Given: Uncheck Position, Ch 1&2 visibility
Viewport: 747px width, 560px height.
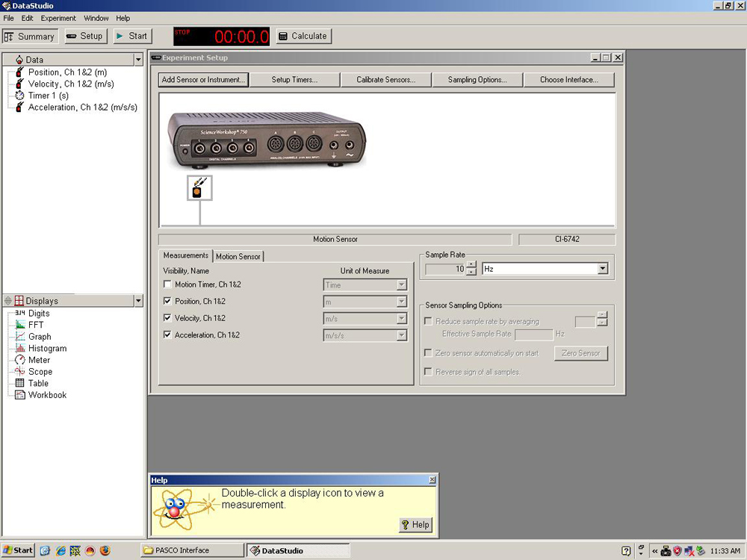Looking at the screenshot, I should (167, 302).
